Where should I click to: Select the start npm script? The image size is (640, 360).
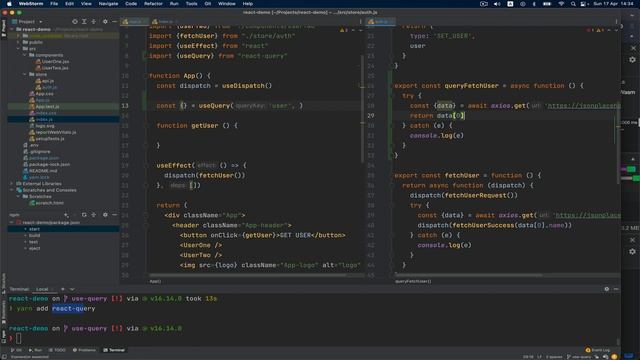pos(34,229)
